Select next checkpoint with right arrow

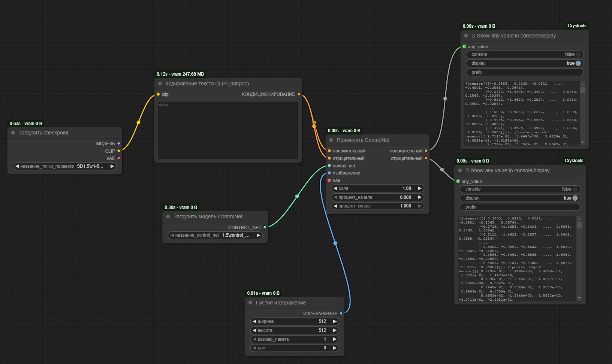click(x=112, y=166)
